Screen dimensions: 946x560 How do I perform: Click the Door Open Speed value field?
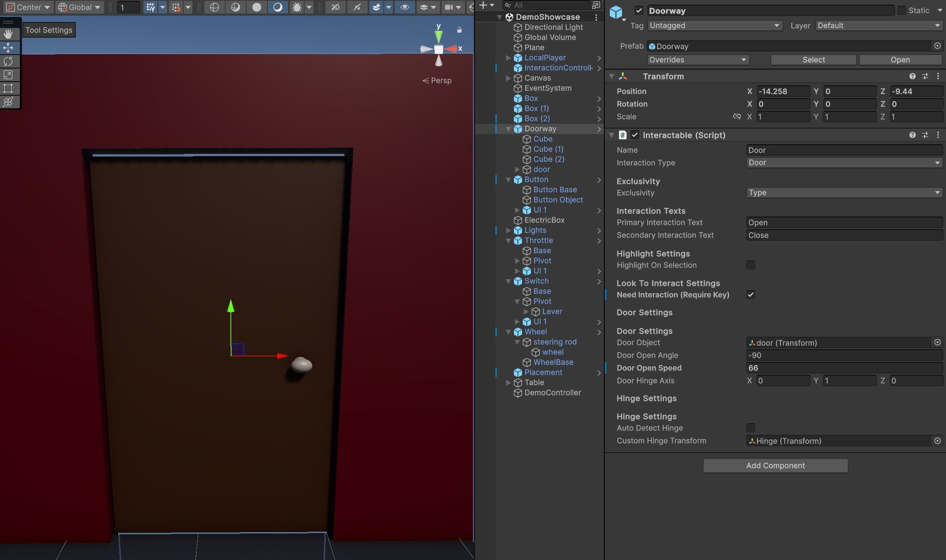(844, 368)
